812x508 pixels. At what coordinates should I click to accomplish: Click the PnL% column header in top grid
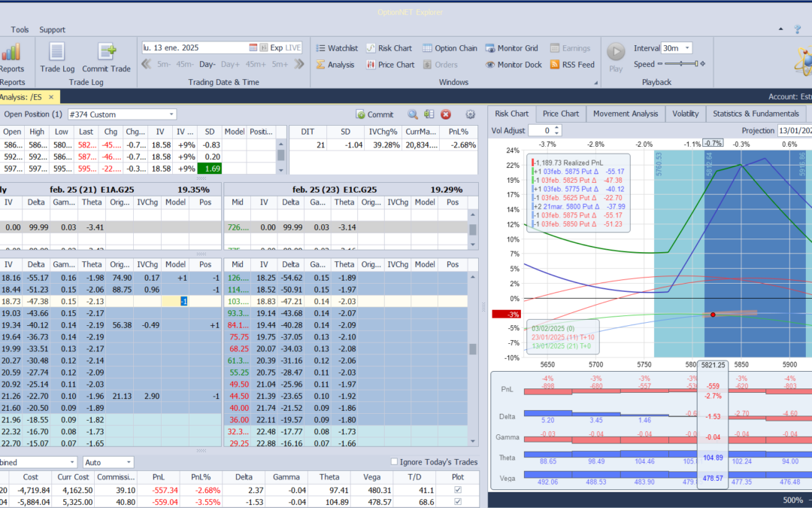(459, 132)
